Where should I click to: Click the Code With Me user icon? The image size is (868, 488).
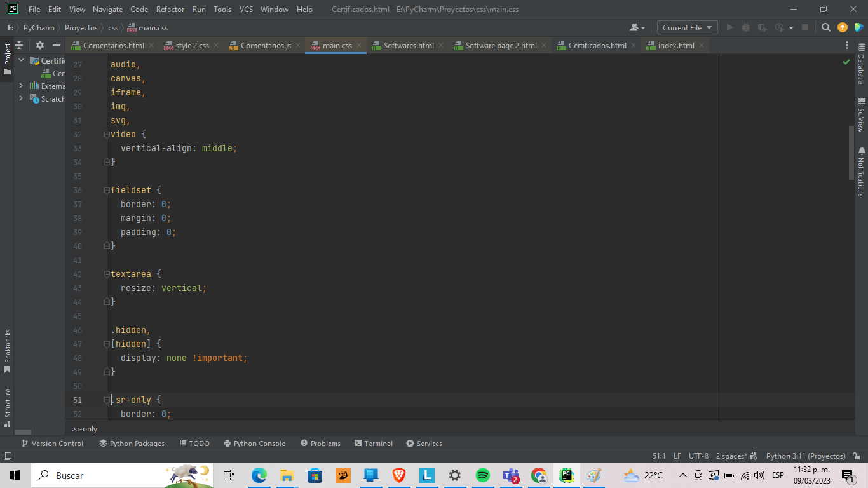pos(636,27)
